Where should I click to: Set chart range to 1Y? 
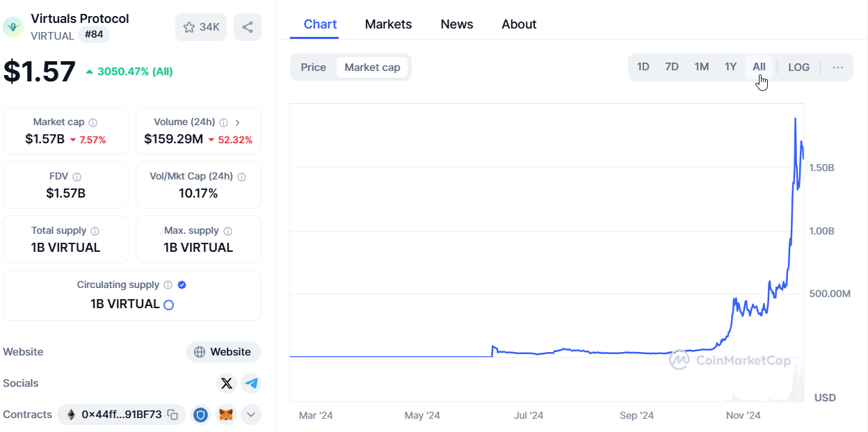(x=730, y=67)
